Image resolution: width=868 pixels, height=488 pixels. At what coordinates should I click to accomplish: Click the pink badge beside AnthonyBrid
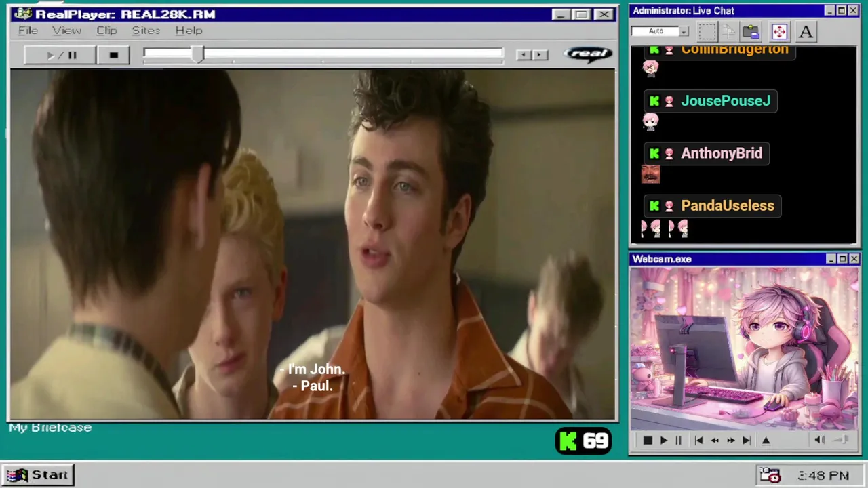click(x=669, y=153)
